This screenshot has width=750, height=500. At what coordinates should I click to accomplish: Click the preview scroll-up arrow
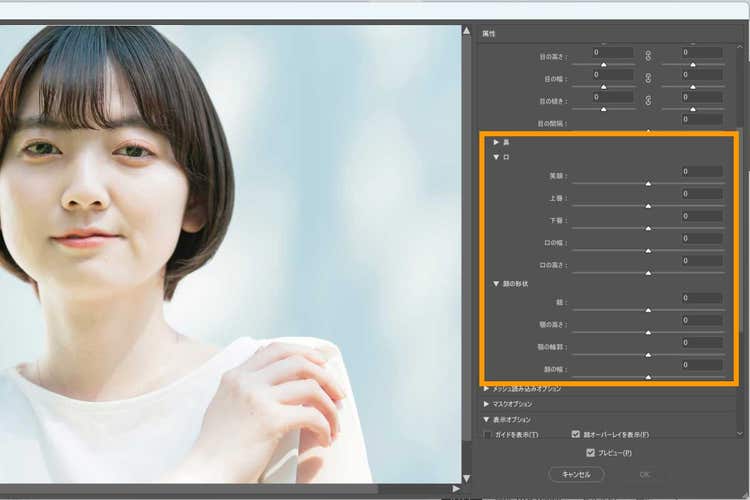pyautogui.click(x=466, y=31)
